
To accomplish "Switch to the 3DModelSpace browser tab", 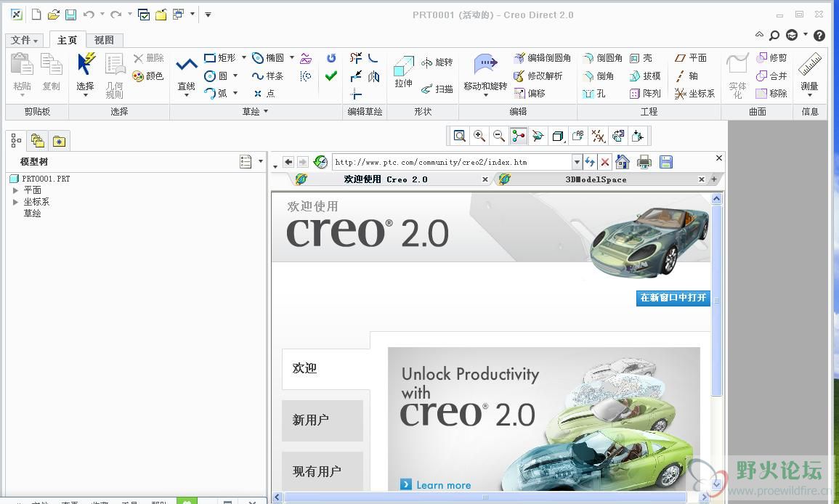I will pyautogui.click(x=596, y=179).
